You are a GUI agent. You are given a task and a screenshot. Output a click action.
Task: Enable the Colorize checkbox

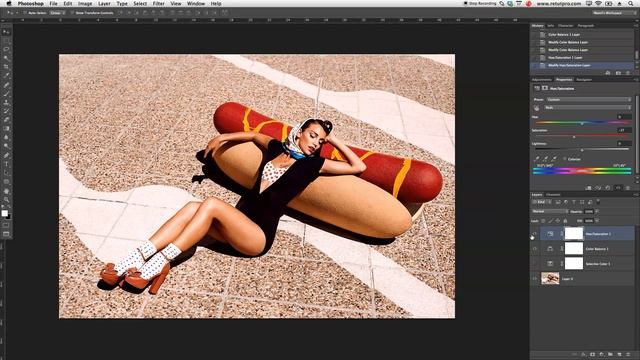564,159
